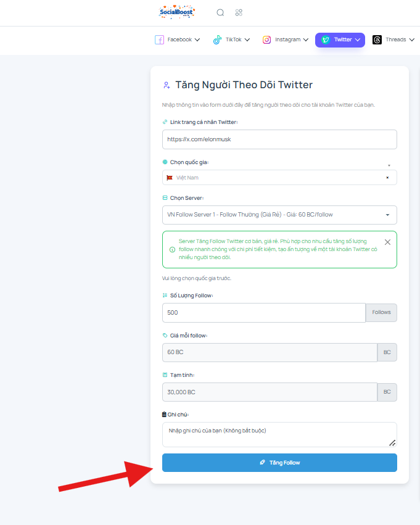Grab the notes textarea resize handle

click(392, 442)
